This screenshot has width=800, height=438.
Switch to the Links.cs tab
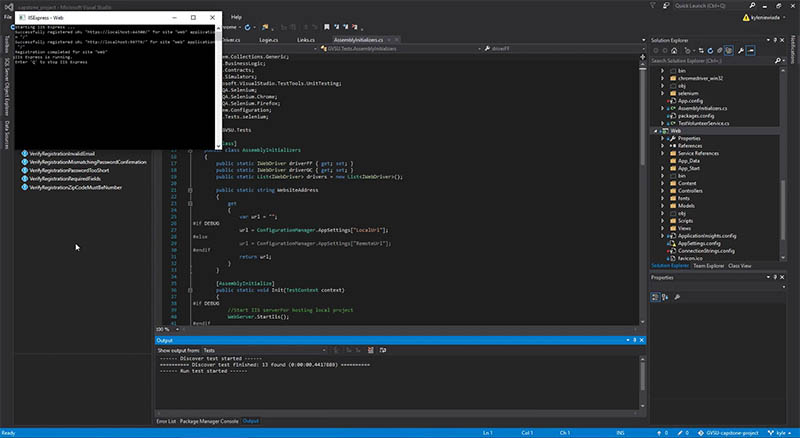tap(306, 40)
